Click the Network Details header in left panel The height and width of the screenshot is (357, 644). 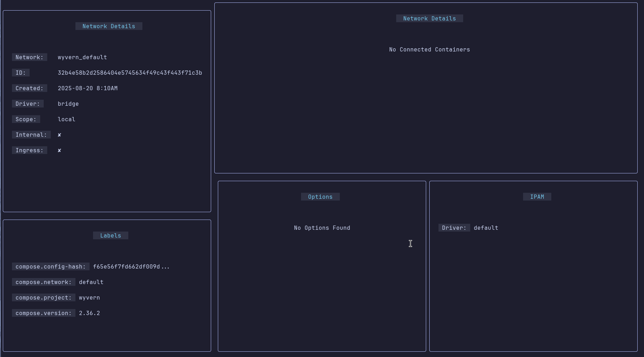tap(108, 26)
